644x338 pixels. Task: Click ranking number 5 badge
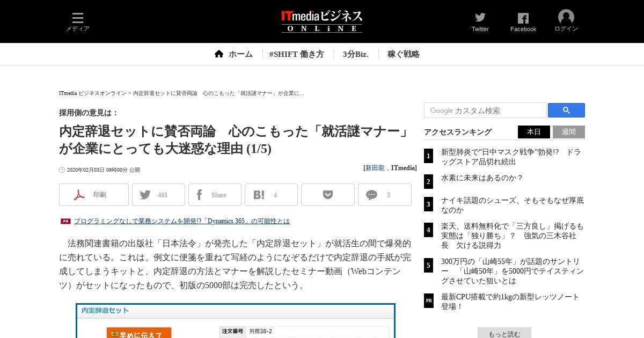(428, 265)
